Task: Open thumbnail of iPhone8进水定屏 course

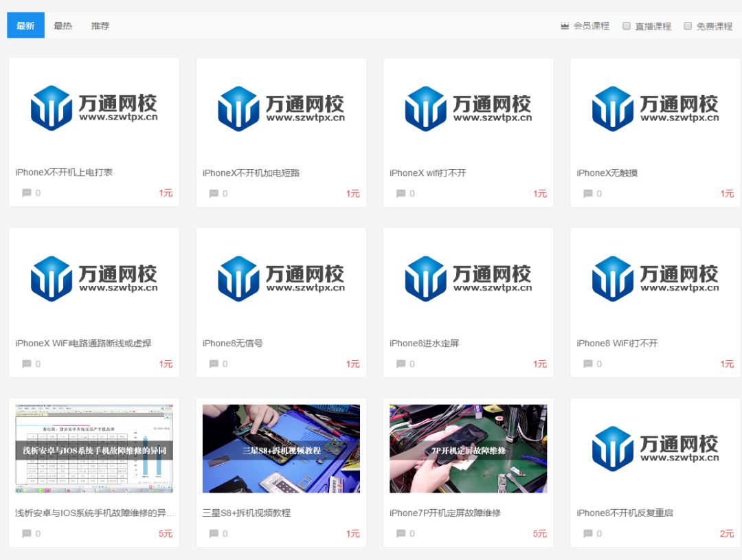Action: point(469,279)
